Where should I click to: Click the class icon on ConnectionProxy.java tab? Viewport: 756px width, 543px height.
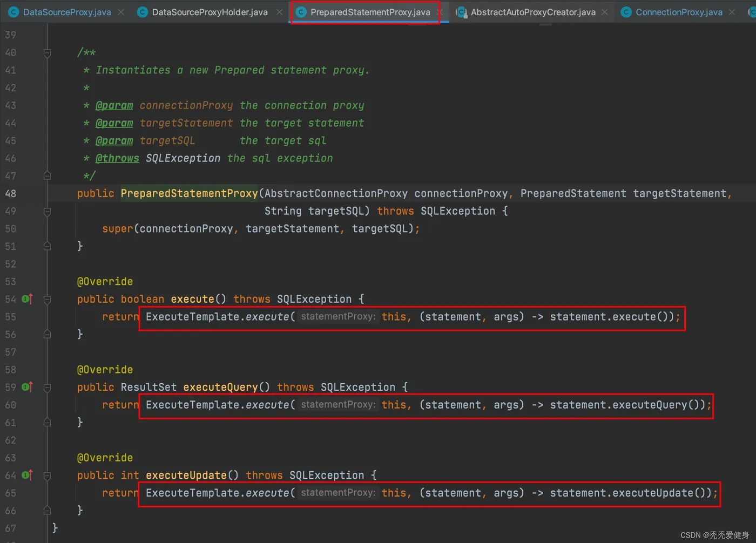626,12
